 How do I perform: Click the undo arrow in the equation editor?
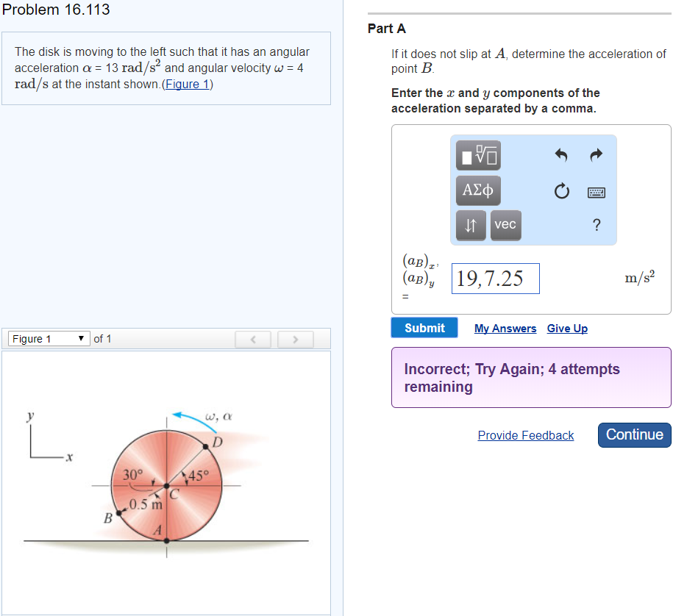(561, 155)
